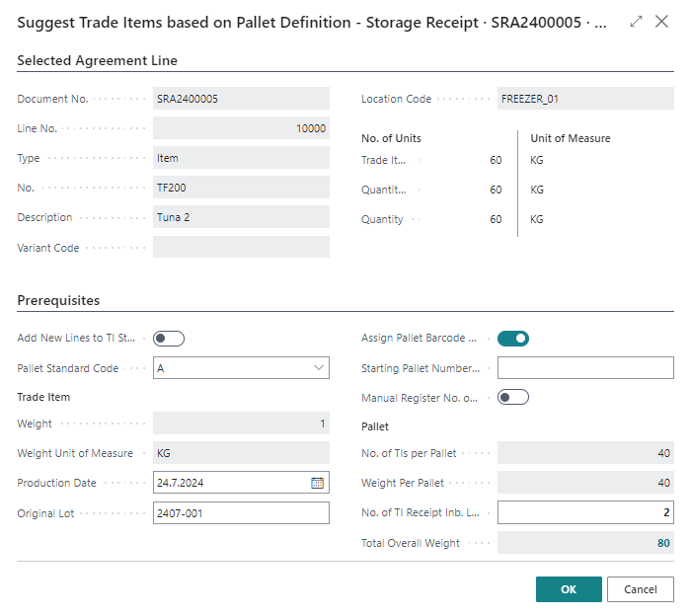Edit No. of TI Receipt Inb. Lines field
This screenshot has width=690, height=616.
coord(585,513)
